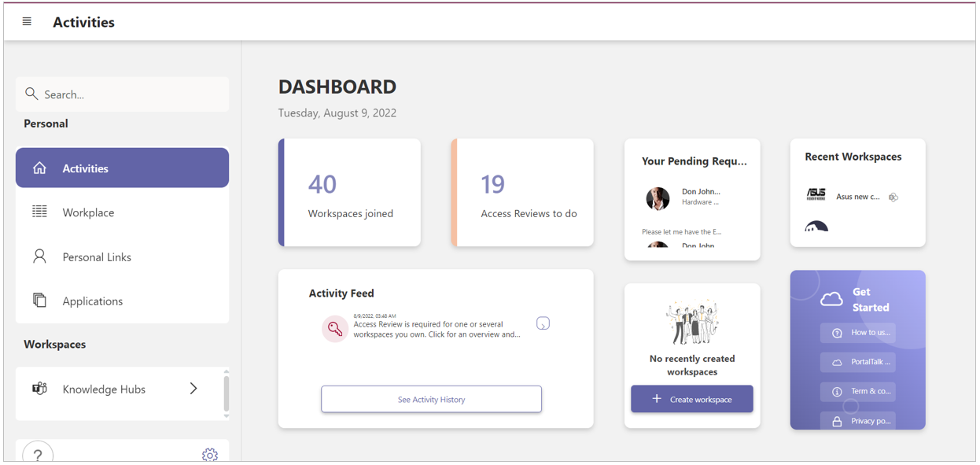Click the Access Review key icon

[335, 329]
